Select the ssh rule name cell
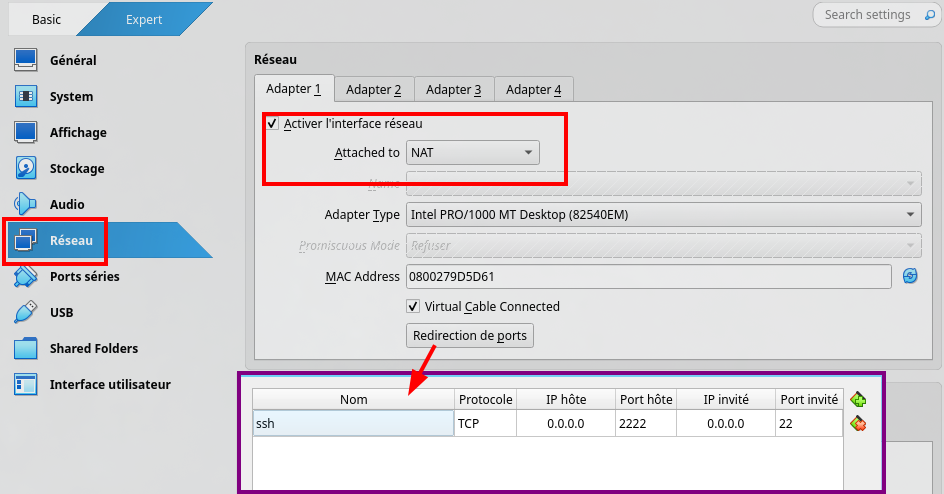944x494 pixels. point(353,424)
